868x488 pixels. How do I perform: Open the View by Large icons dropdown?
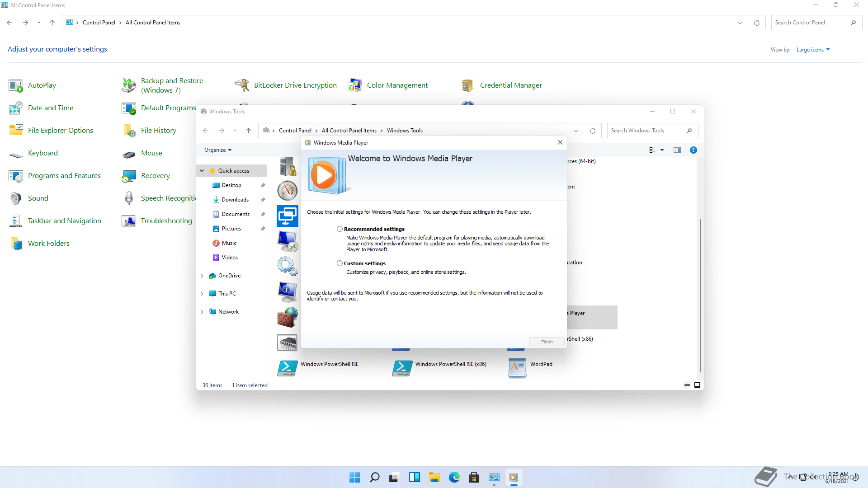[x=813, y=50]
